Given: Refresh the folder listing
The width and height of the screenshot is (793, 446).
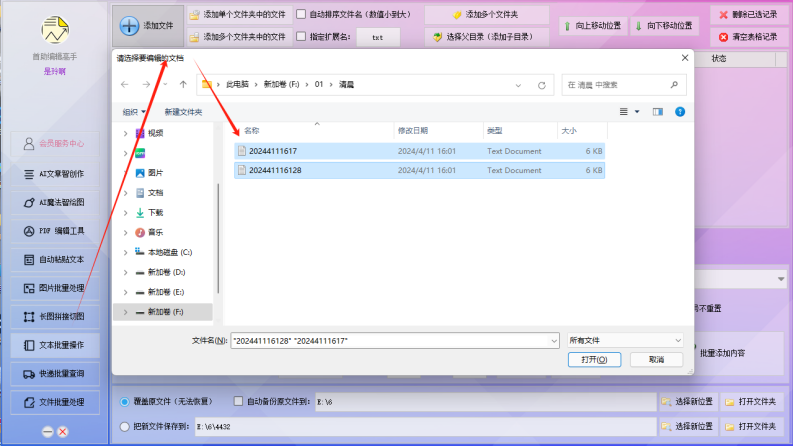Looking at the screenshot, I should (x=542, y=85).
